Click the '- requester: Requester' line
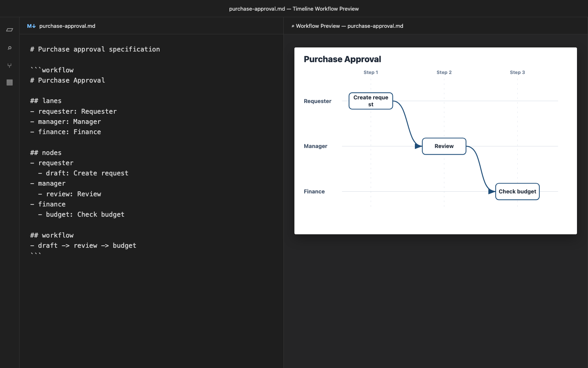This screenshot has width=588, height=368. pos(73,111)
